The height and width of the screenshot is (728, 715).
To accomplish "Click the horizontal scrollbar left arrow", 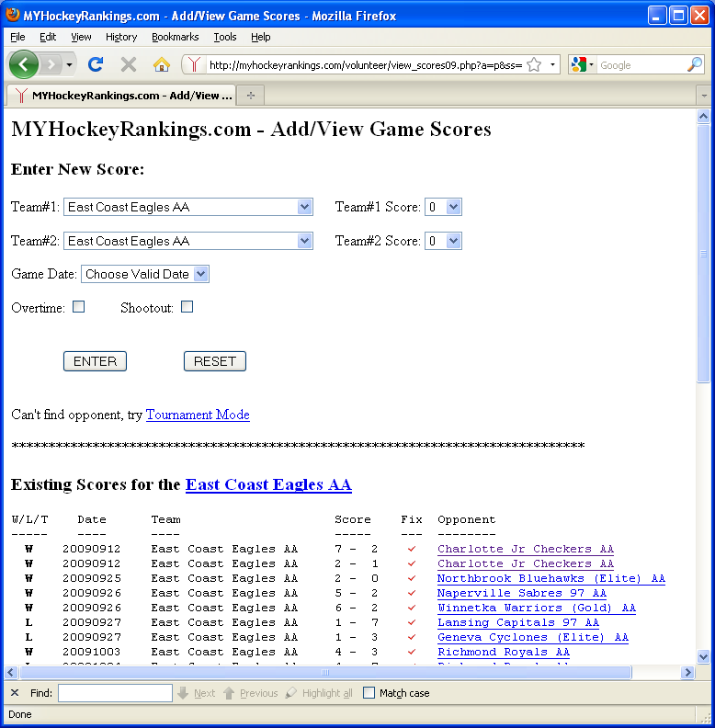I will [11, 672].
